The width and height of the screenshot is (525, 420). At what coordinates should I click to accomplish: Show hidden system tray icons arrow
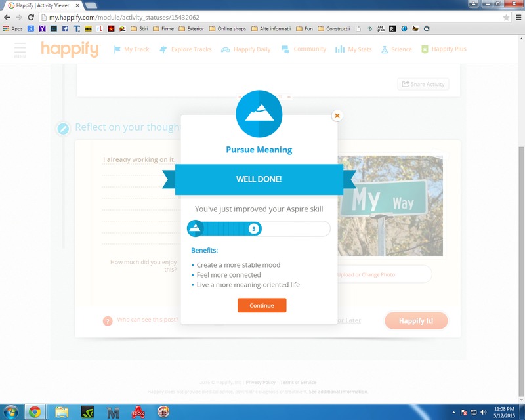coord(453,412)
